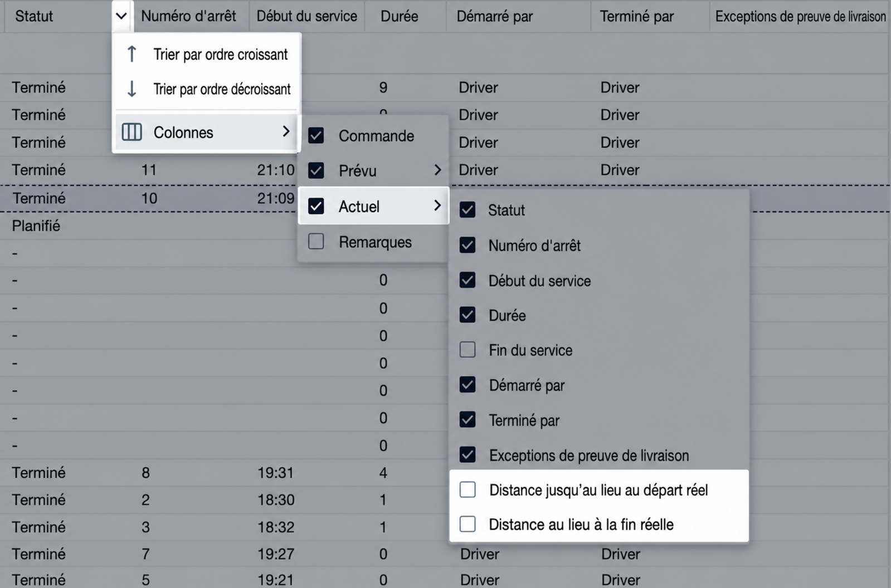This screenshot has height=588, width=891.
Task: Uncheck the Numéro d'arrêt checkbox
Action: (x=468, y=245)
